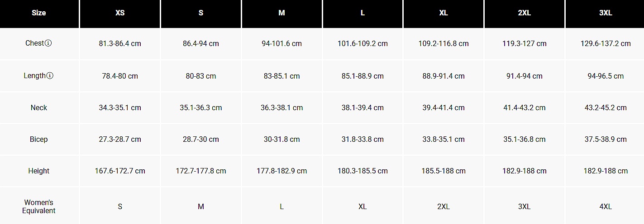This screenshot has height=224, width=644.
Task: Click the Chest row label
Action: click(x=35, y=43)
